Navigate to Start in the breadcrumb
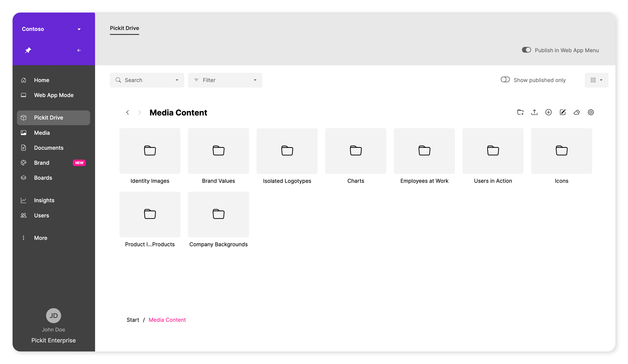628x364 pixels. [133, 320]
